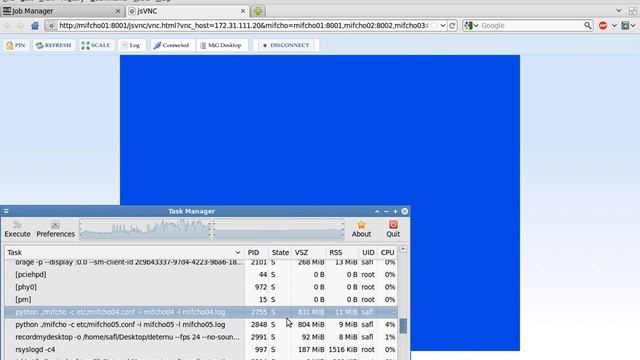Click the PIN toolbar button
The width and height of the screenshot is (640, 360).
tap(16, 45)
